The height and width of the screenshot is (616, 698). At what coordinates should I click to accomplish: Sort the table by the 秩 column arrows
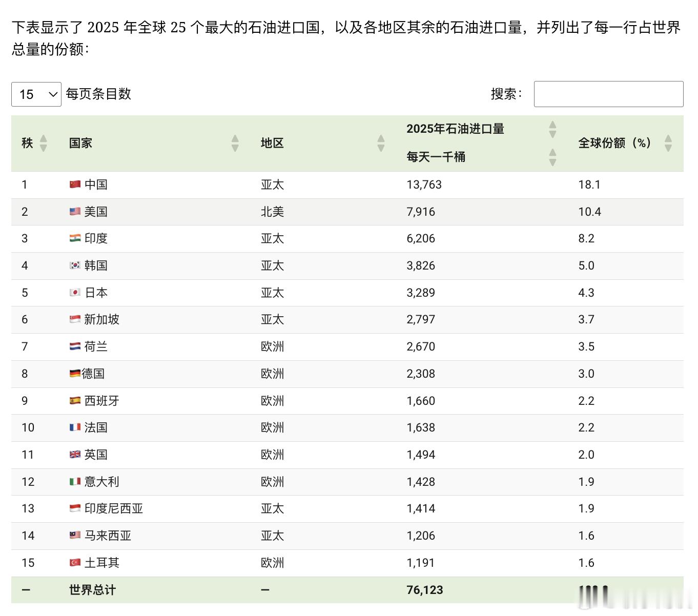coord(44,143)
